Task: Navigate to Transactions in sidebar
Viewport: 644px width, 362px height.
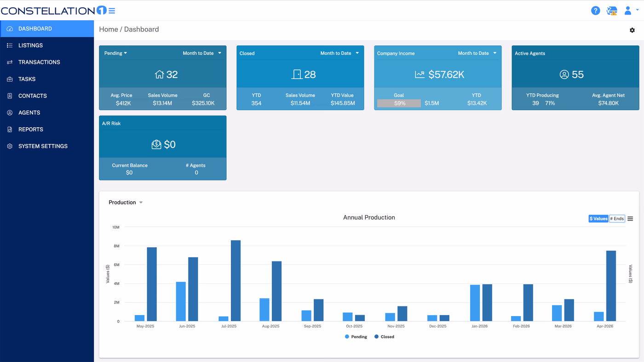Action: 47,62
